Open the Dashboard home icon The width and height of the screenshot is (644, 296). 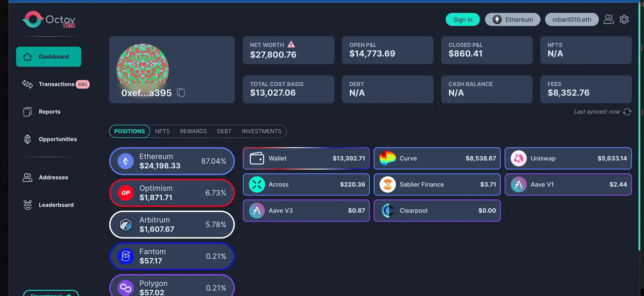[x=28, y=57]
